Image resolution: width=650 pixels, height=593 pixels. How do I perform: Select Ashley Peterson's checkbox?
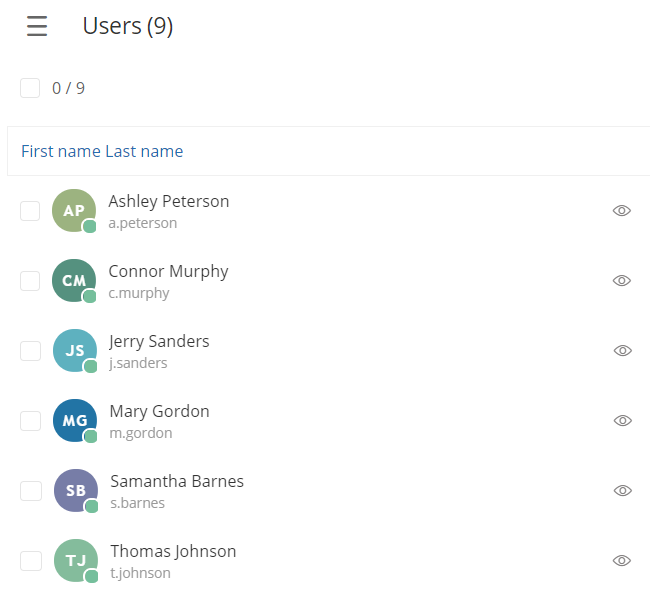30,211
